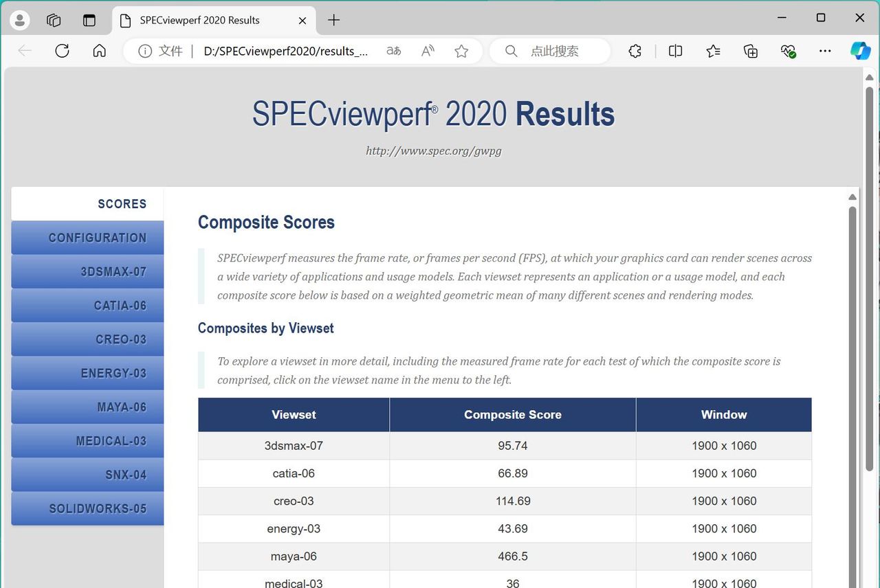Click the SPECviewperf 2020 Results page title
This screenshot has width=880, height=588.
433,114
